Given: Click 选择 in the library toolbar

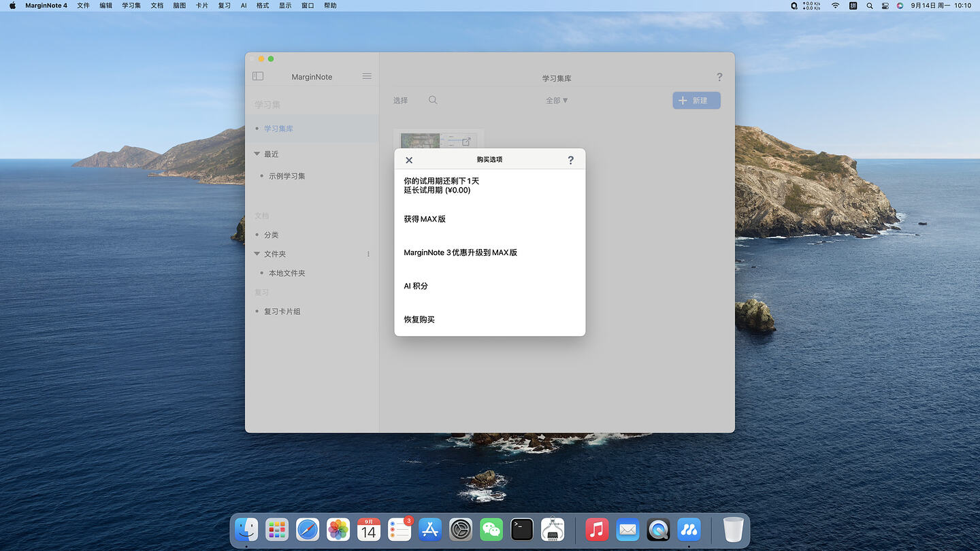Looking at the screenshot, I should (400, 101).
